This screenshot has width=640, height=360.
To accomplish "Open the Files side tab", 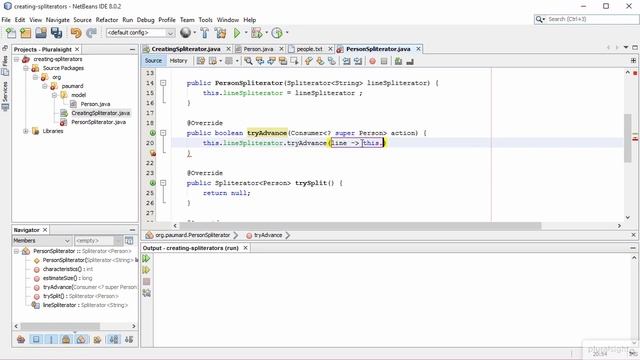I will (5, 65).
